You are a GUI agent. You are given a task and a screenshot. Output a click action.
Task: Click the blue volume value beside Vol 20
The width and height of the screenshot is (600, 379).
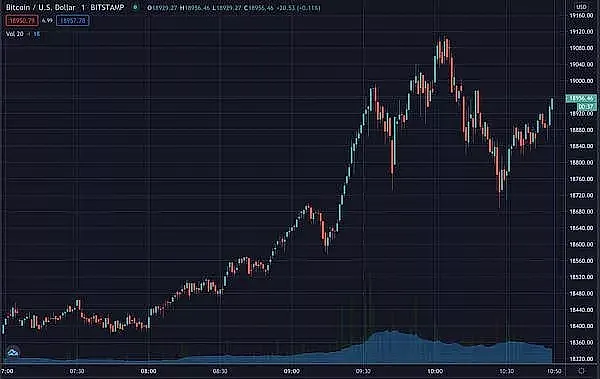click(36, 34)
